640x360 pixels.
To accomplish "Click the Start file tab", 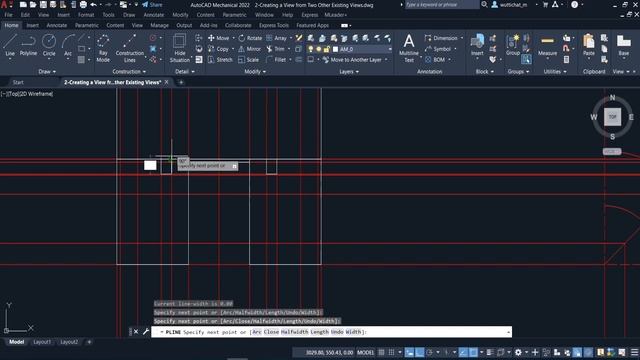I will tap(18, 82).
